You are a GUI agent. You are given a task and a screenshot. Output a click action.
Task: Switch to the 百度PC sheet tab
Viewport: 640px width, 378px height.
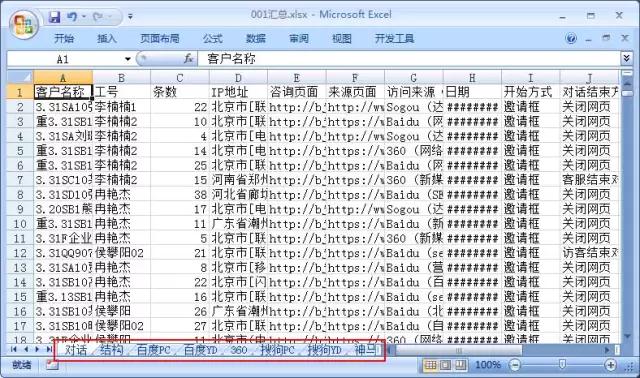click(x=153, y=350)
